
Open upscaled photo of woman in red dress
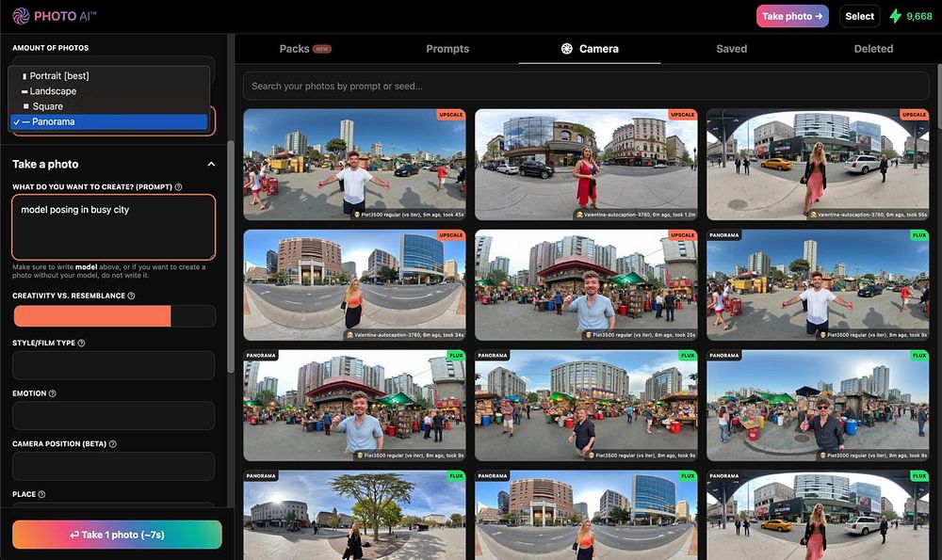pyautogui.click(x=586, y=165)
